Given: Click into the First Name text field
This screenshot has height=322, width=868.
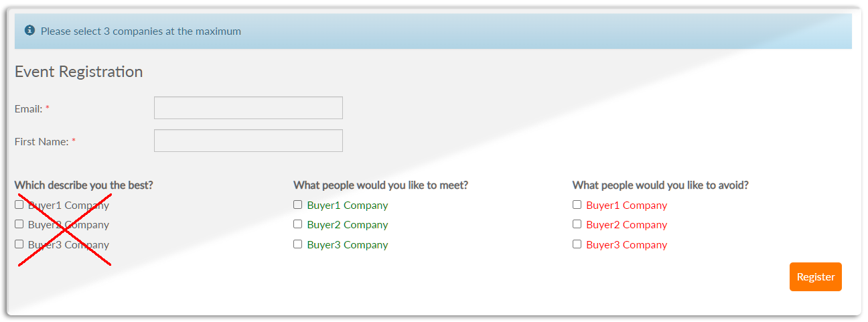Looking at the screenshot, I should point(248,141).
